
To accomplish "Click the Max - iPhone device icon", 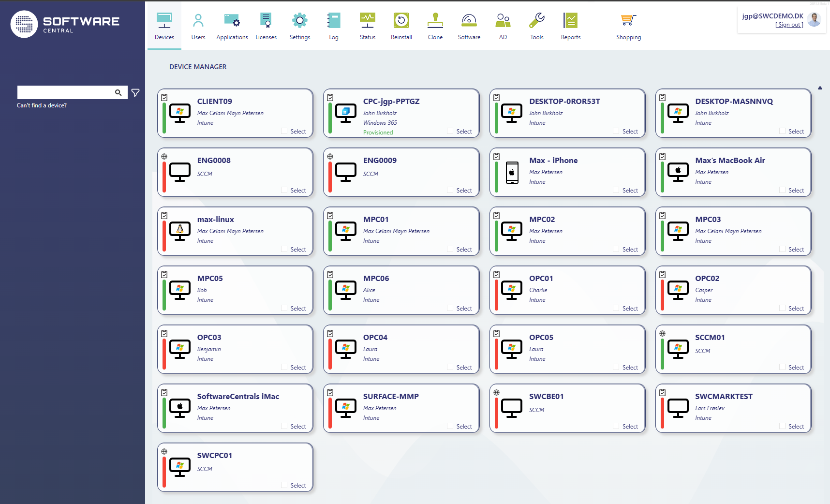I will 512,173.
